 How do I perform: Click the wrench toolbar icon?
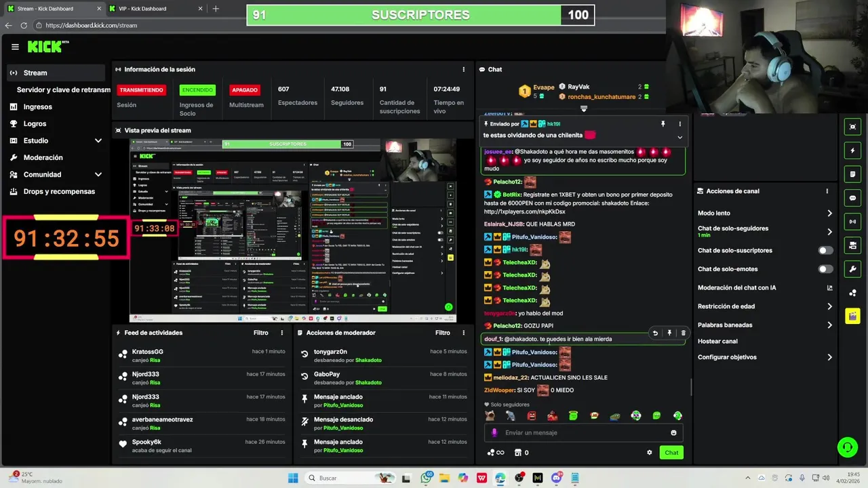click(852, 269)
